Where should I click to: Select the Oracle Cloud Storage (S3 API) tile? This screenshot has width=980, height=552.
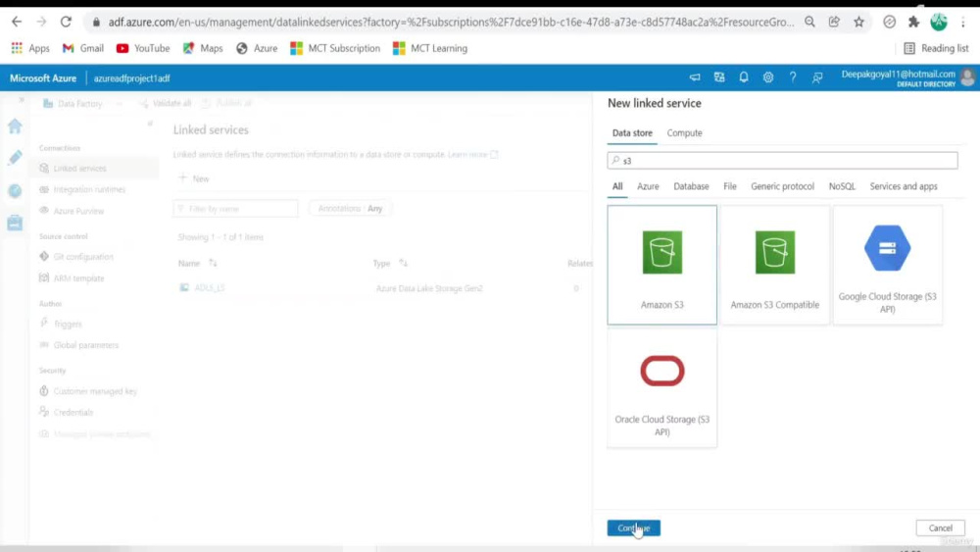[661, 387]
